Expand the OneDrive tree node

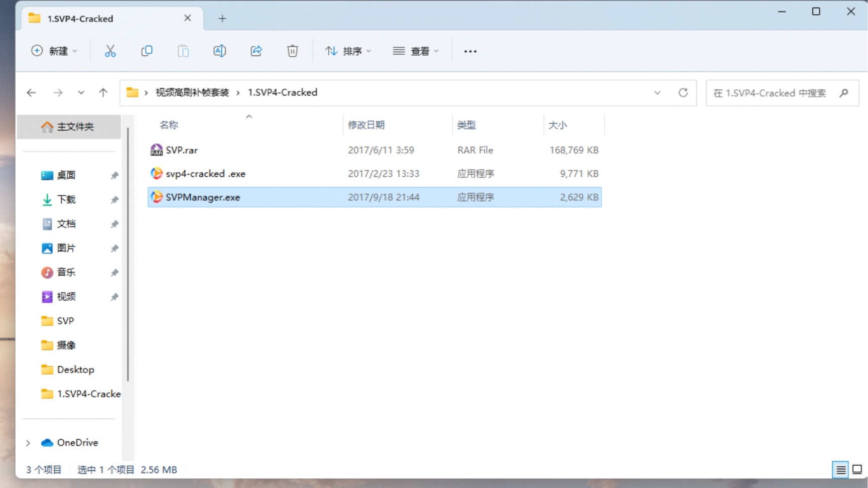pos(28,443)
